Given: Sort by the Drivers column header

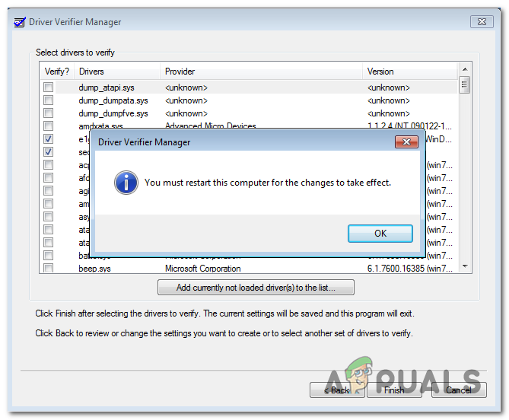Looking at the screenshot, I should click(117, 72).
